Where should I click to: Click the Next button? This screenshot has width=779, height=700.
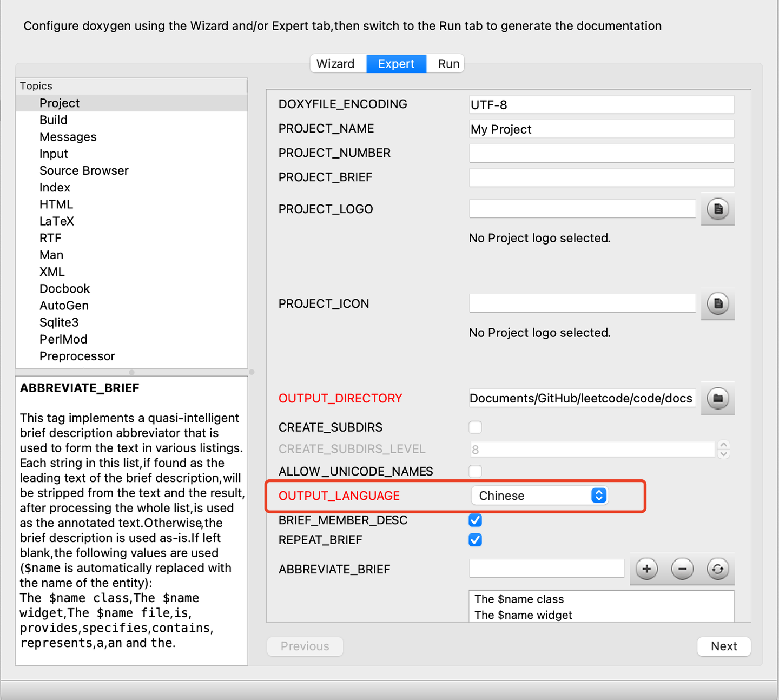point(724,646)
